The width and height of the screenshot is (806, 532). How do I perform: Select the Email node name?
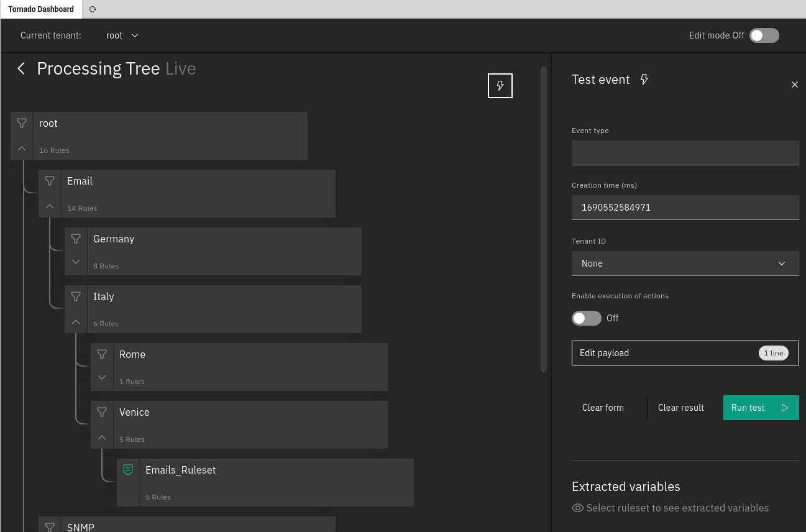pyautogui.click(x=80, y=181)
